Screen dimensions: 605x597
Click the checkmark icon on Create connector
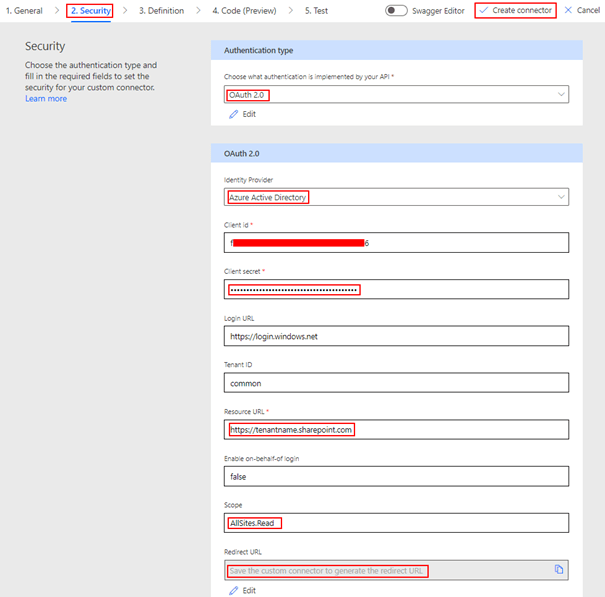(x=484, y=10)
